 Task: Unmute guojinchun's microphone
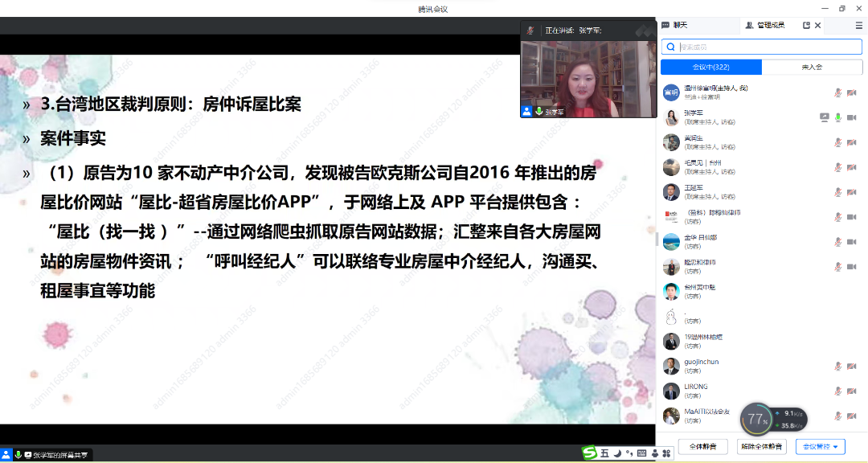[838, 367]
